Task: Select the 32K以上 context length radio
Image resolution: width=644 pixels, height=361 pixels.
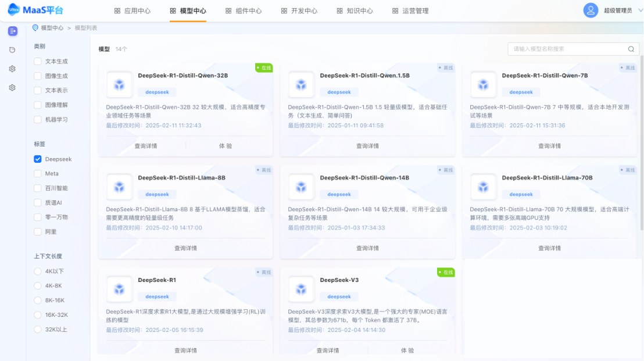Action: coord(38,330)
